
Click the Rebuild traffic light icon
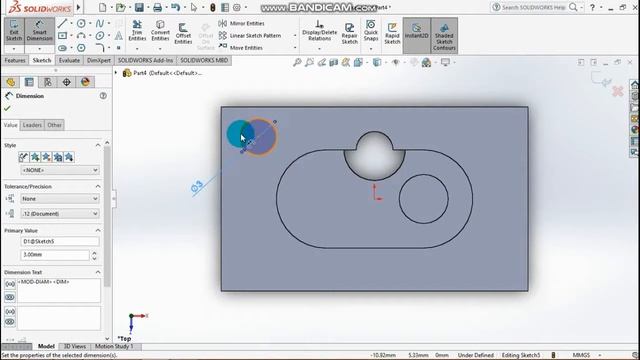[x=212, y=7]
